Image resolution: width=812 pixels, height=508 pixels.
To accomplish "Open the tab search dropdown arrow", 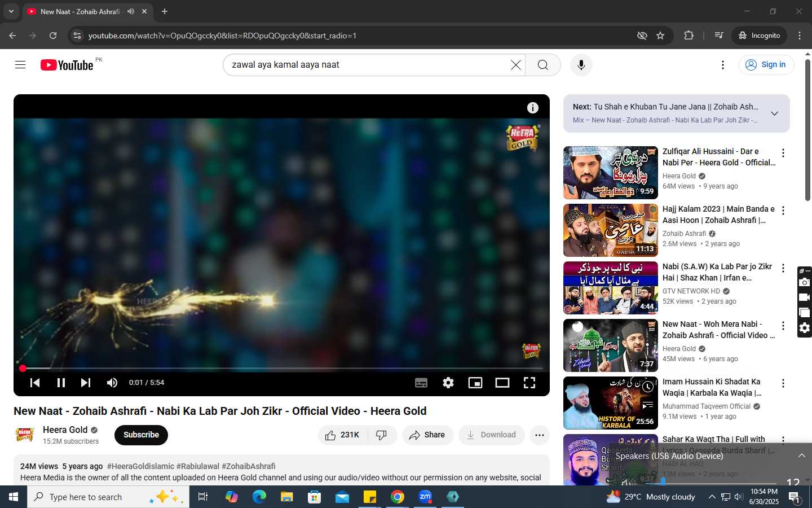I will [11, 11].
